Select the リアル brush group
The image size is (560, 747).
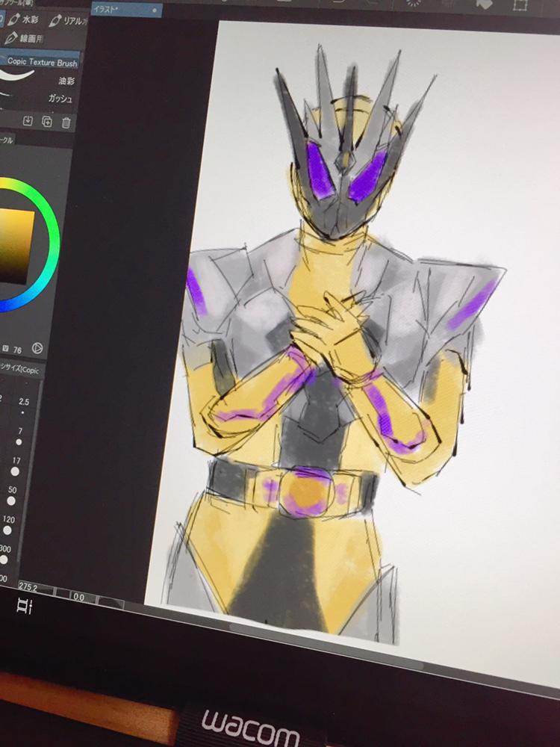[68, 20]
